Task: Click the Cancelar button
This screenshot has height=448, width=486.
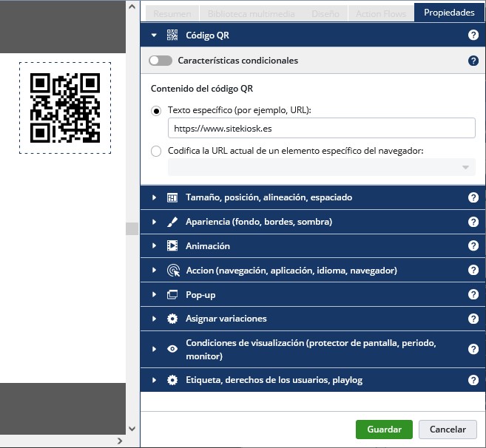Action: tap(448, 430)
